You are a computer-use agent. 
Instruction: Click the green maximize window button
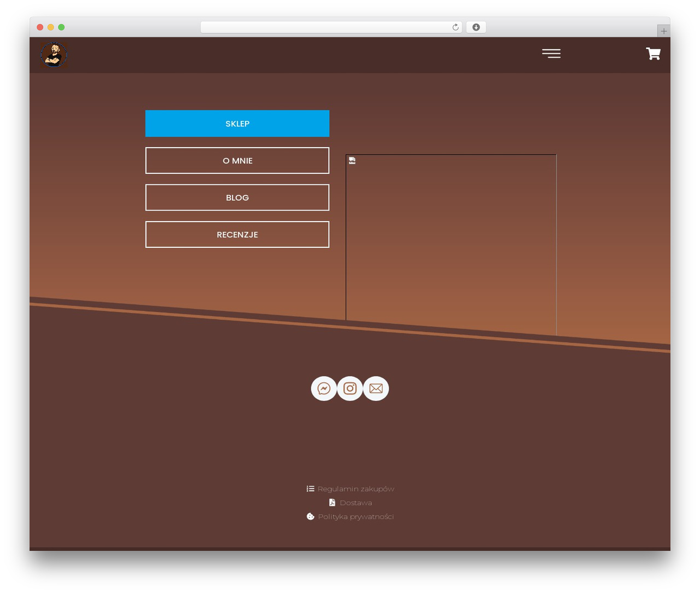click(61, 27)
